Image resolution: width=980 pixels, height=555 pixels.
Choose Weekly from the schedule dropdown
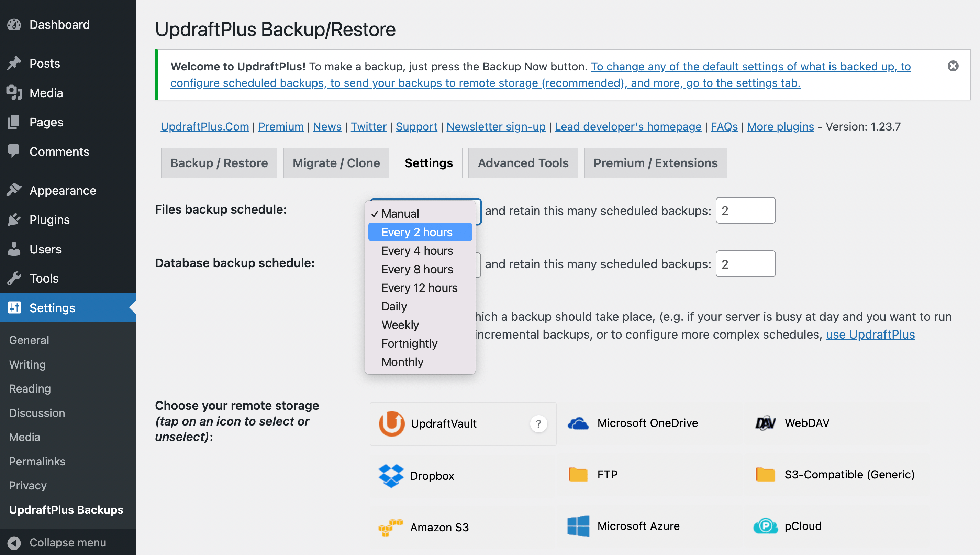pos(400,325)
